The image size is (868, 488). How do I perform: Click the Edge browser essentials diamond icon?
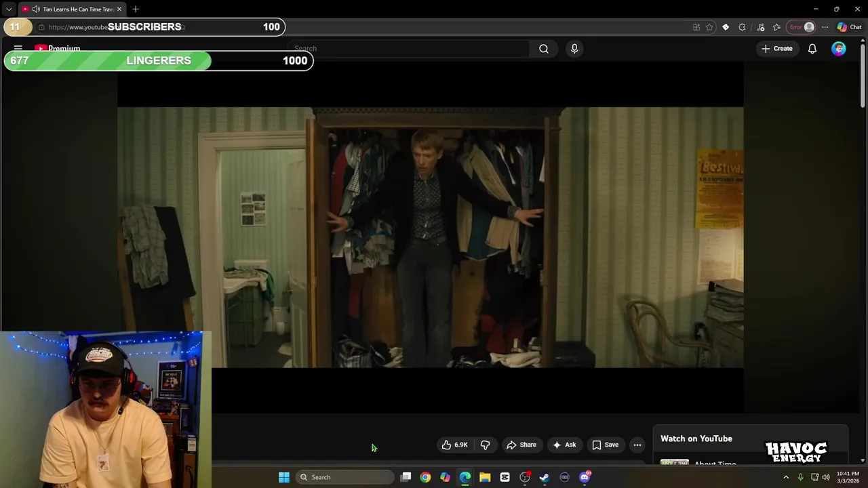click(726, 27)
